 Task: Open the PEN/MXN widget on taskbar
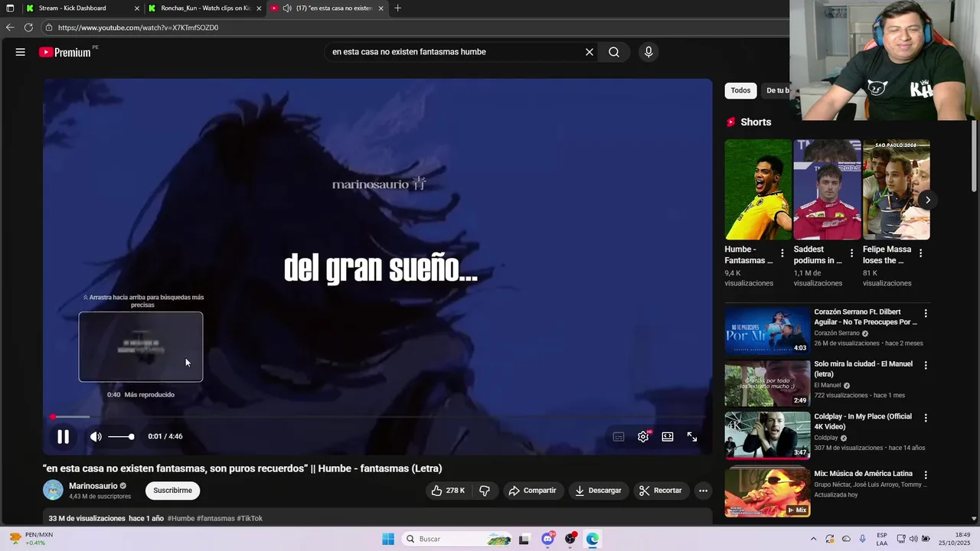(x=31, y=539)
